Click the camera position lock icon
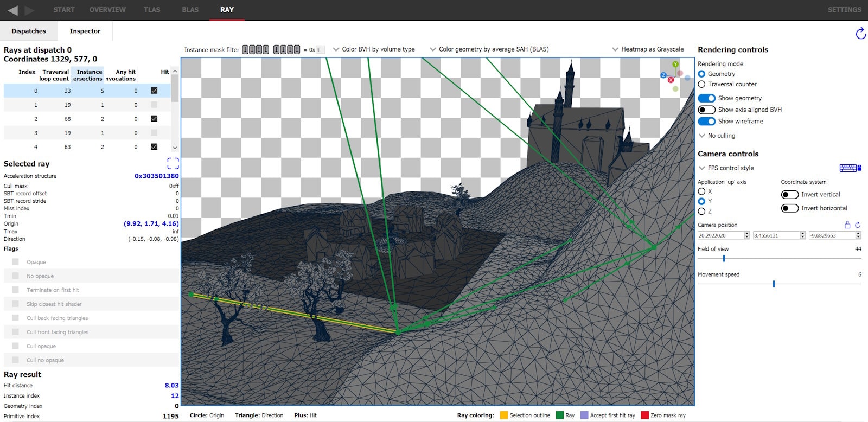This screenshot has height=422, width=868. pos(847,225)
